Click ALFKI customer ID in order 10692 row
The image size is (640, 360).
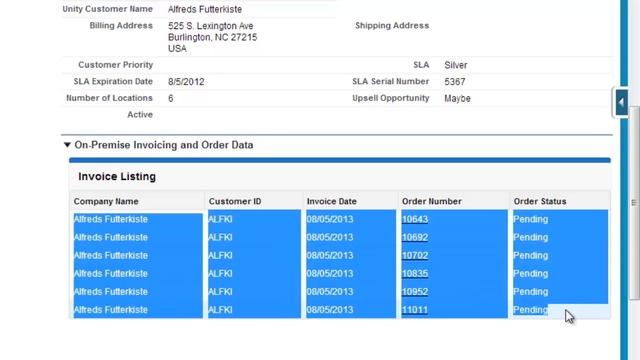[220, 237]
